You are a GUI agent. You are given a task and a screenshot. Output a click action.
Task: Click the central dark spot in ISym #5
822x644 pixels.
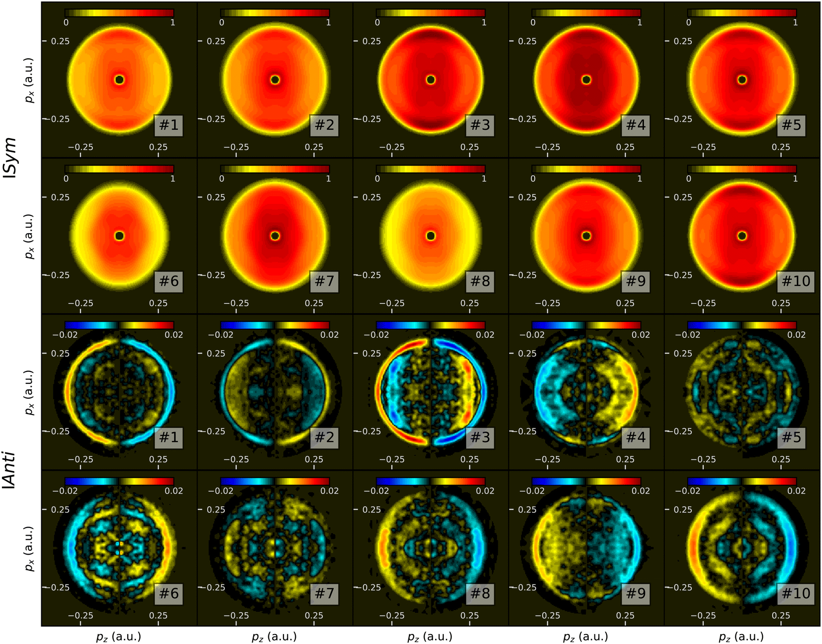tap(742, 79)
